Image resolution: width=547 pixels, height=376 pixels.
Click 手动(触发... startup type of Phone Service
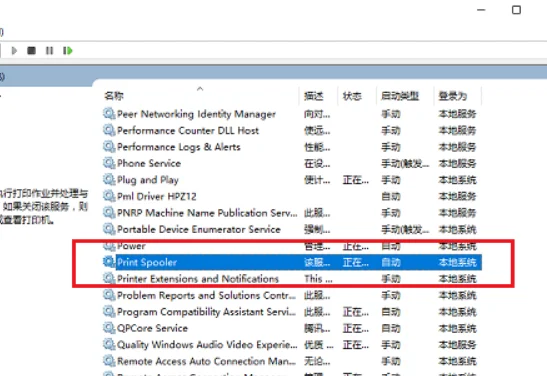pyautogui.click(x=405, y=163)
